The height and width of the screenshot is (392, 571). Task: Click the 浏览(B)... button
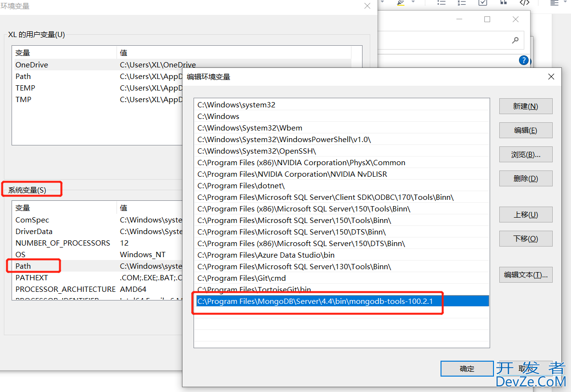525,155
